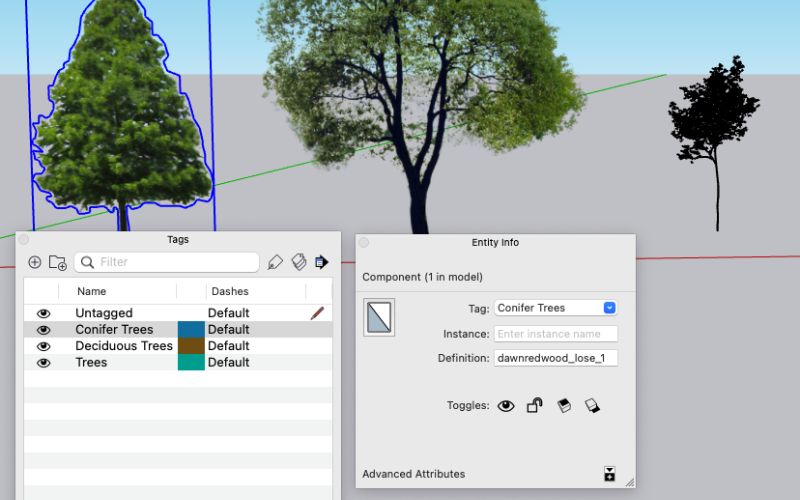
Task: Toggle the Cast Shadows icon
Action: pyautogui.click(x=564, y=406)
